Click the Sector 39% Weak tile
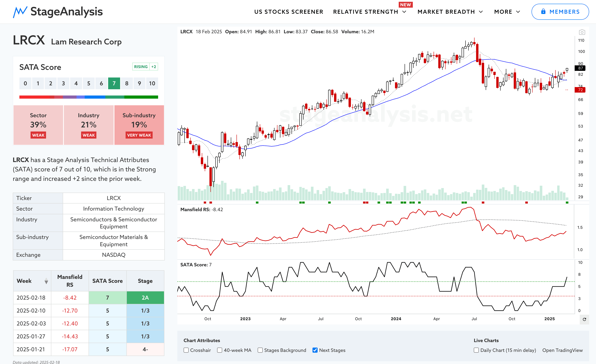Image resolution: width=596 pixels, height=364 pixels. pyautogui.click(x=38, y=125)
